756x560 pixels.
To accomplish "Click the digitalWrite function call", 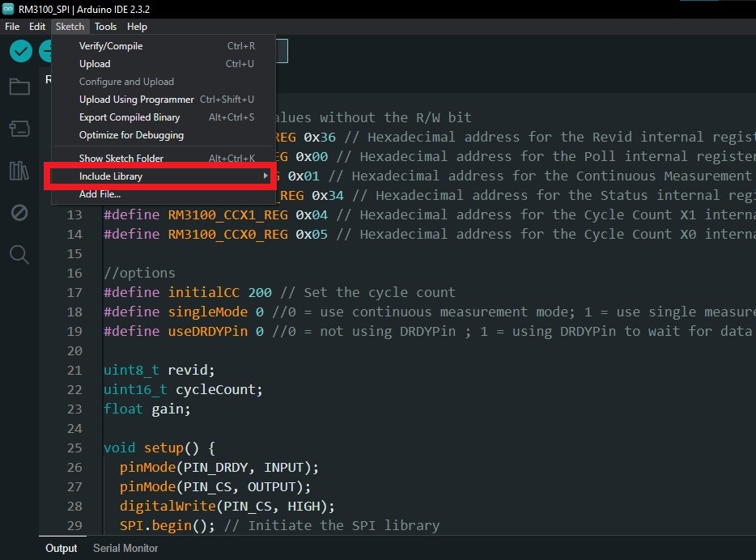I will click(168, 506).
